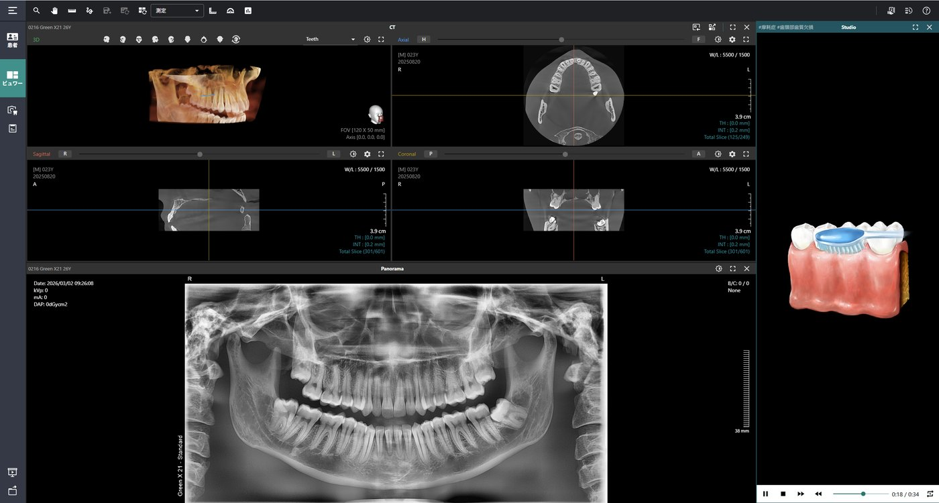Toggle the Coronal P direction button
This screenshot has width=939, height=503.
[430, 154]
